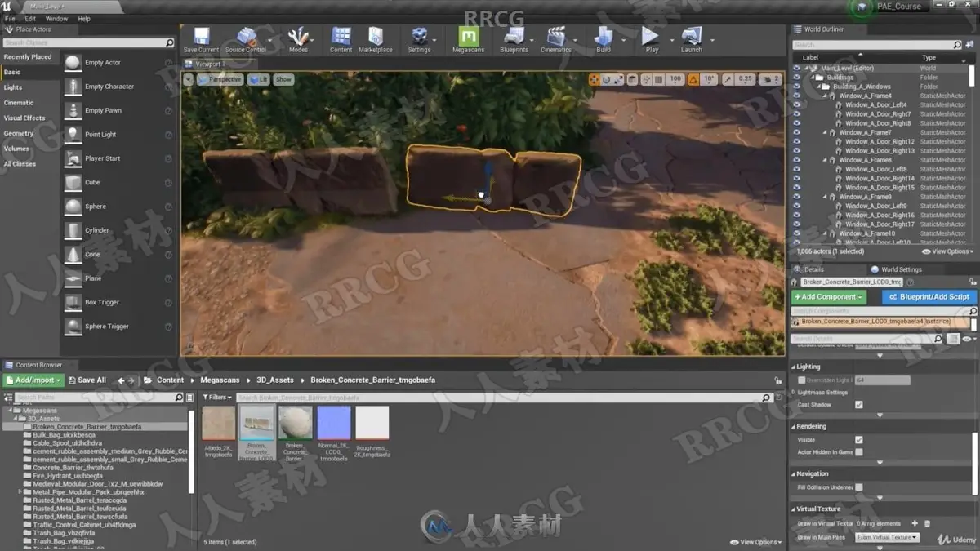Click Save All in Content Browser
Viewport: 980px width, 551px height.
point(87,380)
